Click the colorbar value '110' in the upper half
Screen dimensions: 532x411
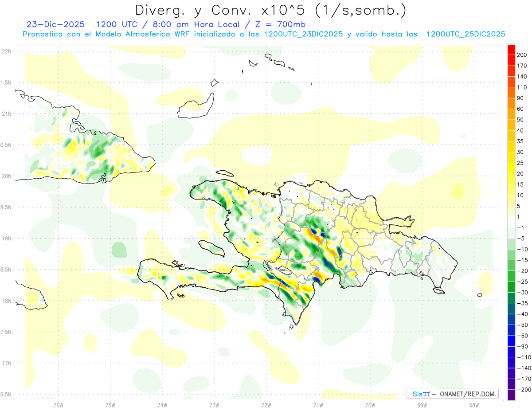522,87
